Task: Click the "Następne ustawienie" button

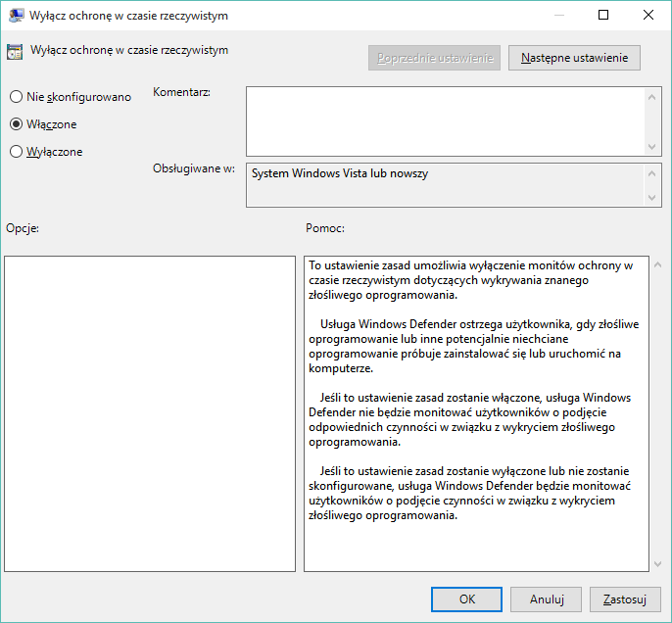Action: point(574,58)
